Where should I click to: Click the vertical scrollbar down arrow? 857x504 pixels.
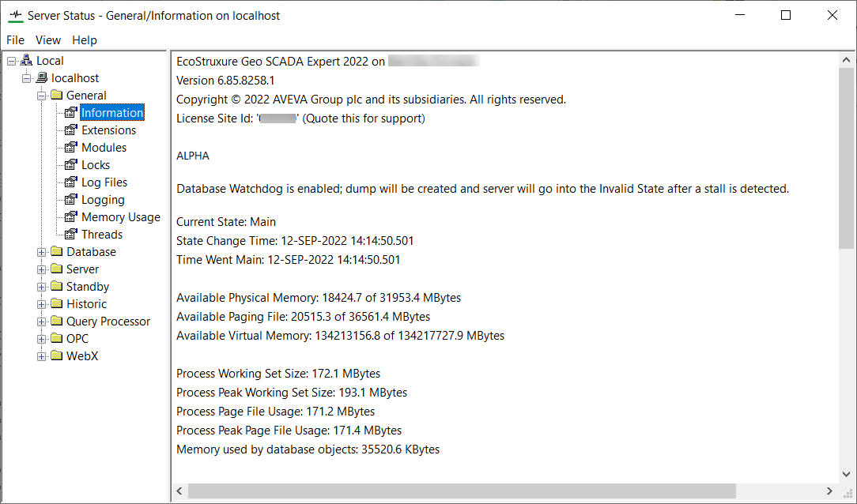pyautogui.click(x=847, y=474)
